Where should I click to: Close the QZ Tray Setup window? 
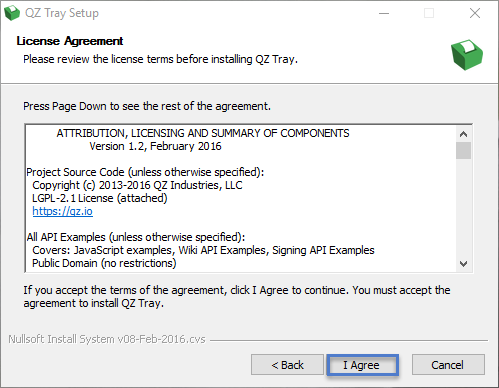click(475, 13)
